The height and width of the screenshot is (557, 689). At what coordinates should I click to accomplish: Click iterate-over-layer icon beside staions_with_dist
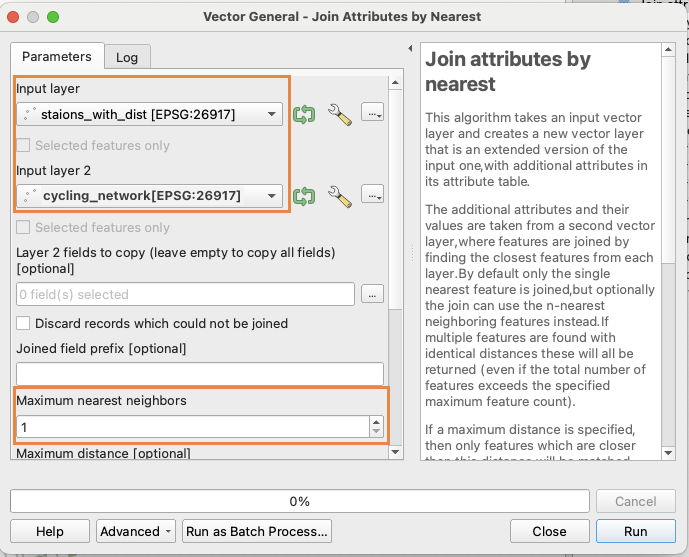[x=304, y=114]
